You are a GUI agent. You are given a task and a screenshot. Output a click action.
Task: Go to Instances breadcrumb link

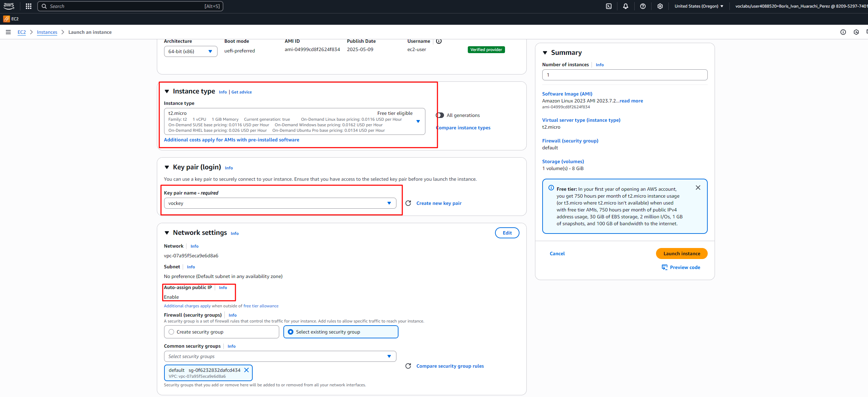tap(47, 32)
